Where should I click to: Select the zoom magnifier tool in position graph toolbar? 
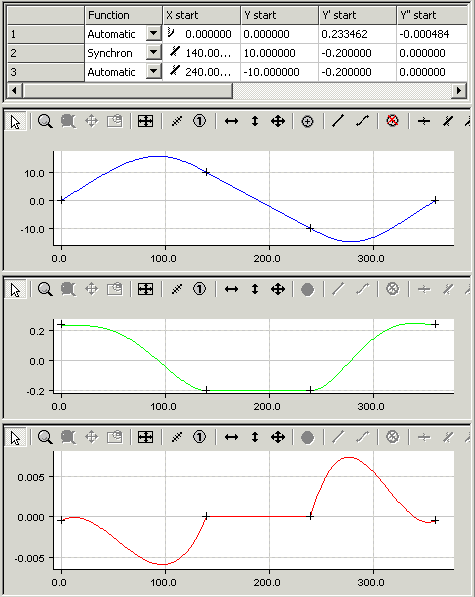[x=45, y=121]
